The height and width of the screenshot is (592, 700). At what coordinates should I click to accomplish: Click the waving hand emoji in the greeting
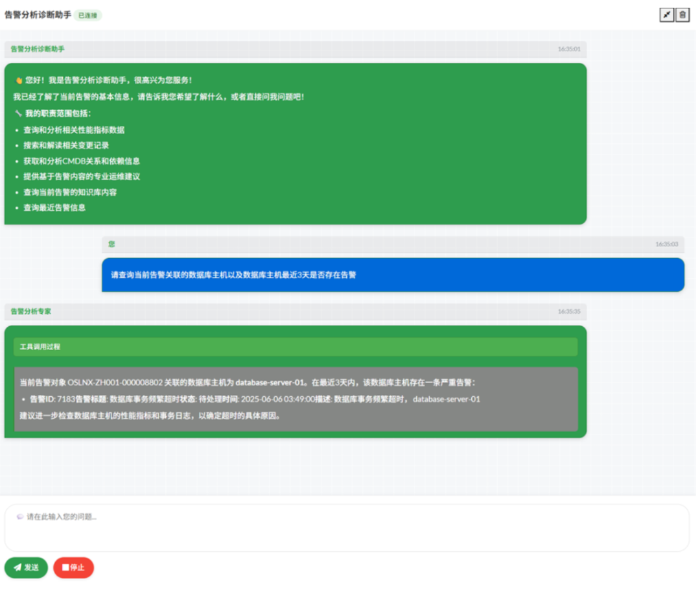(x=18, y=80)
